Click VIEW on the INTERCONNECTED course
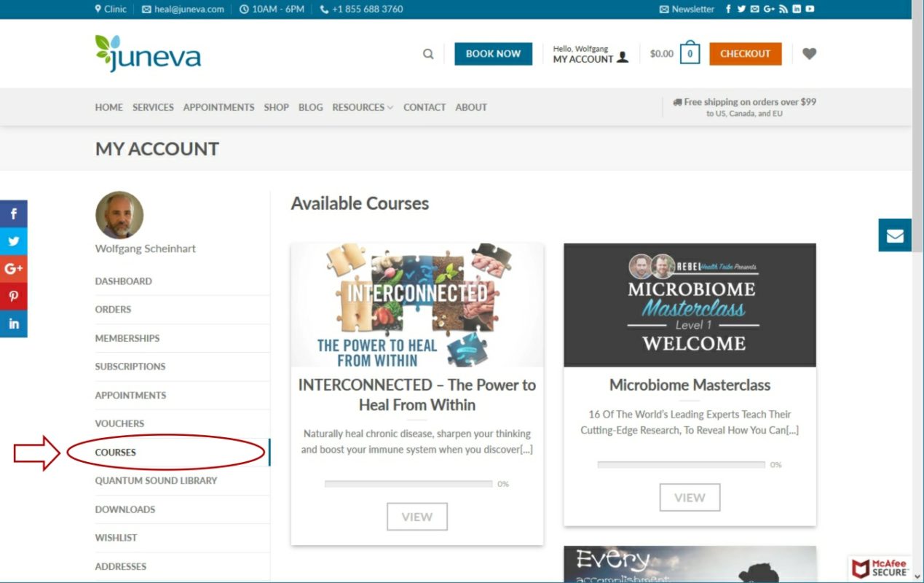924x583 pixels. (417, 517)
